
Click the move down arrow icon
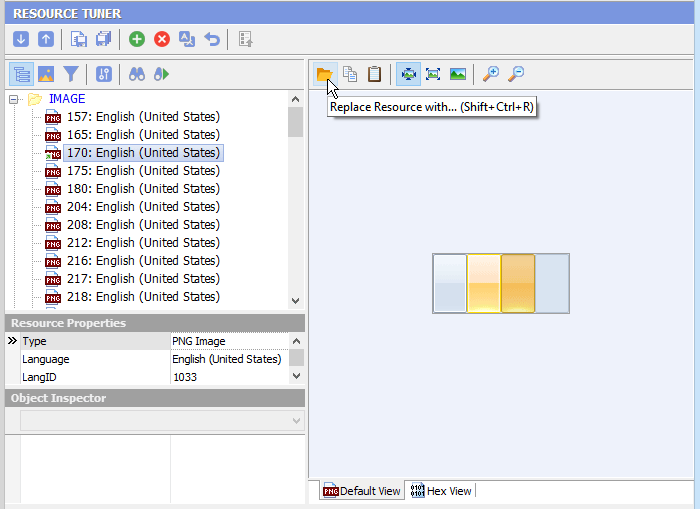tap(21, 39)
